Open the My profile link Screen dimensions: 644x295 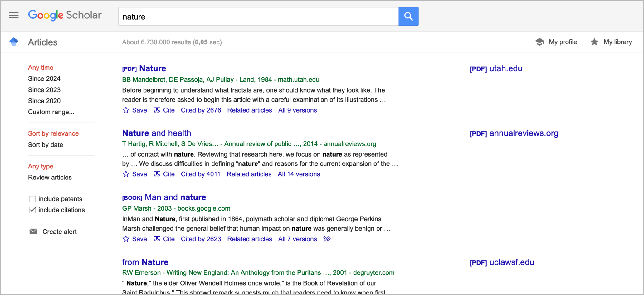(x=563, y=42)
